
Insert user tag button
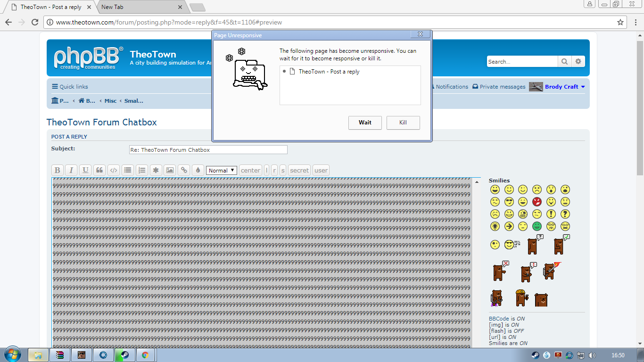(321, 170)
